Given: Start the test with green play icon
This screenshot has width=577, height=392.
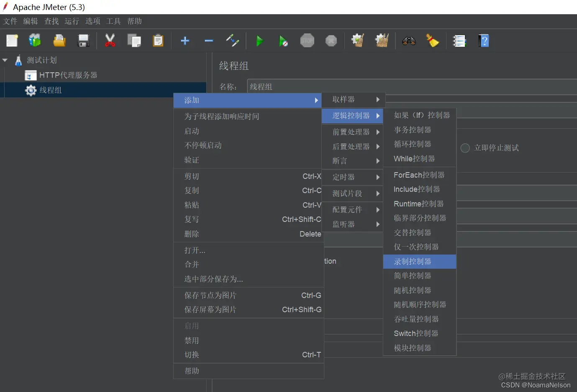Looking at the screenshot, I should (x=260, y=41).
